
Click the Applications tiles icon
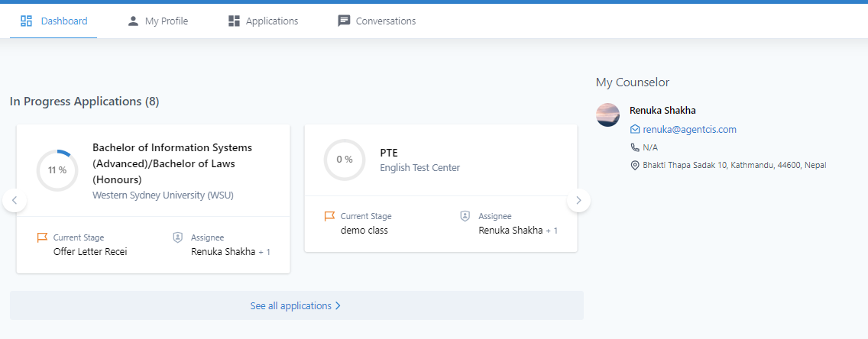coord(234,21)
